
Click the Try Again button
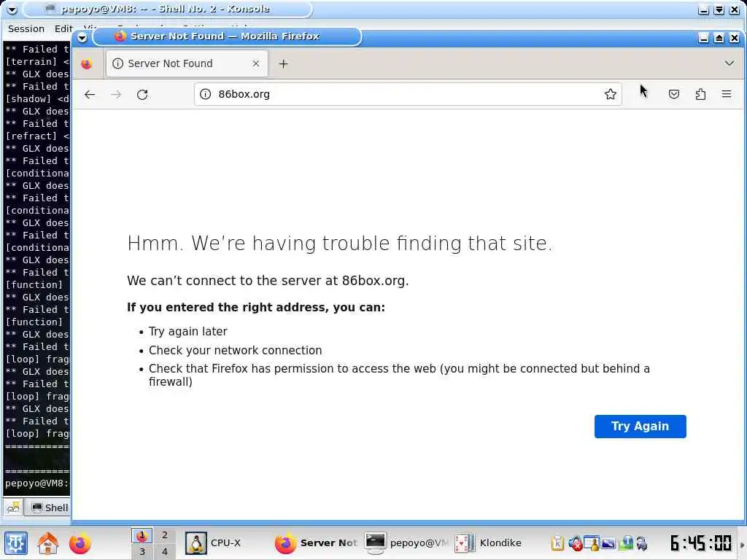[640, 426]
